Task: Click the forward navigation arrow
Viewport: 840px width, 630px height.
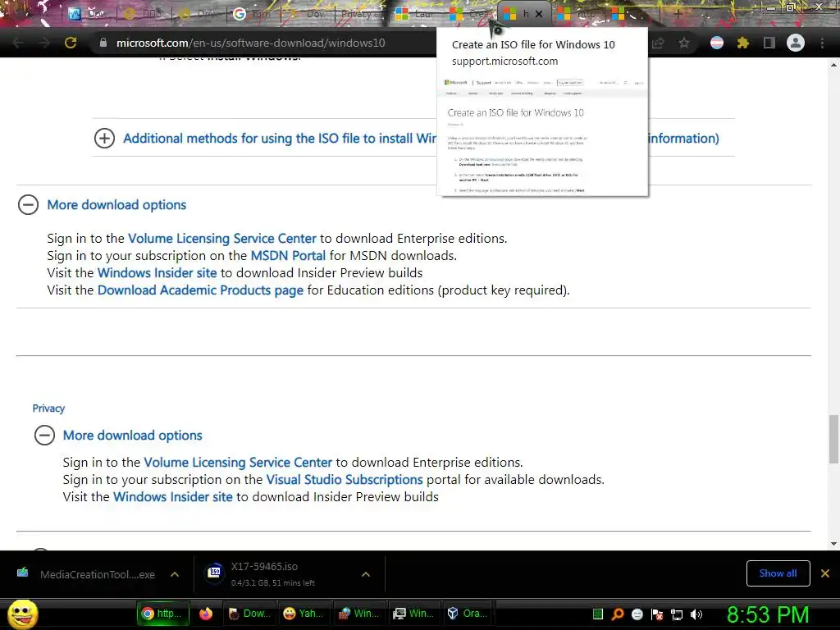Action: pos(44,43)
